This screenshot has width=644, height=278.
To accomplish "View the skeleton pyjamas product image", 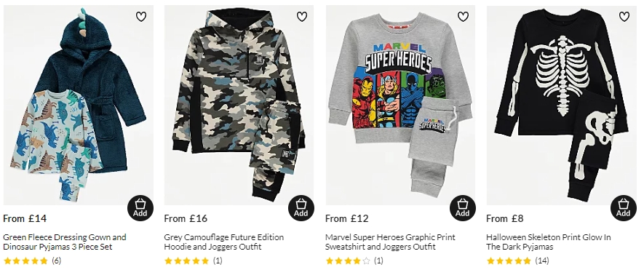I will (x=562, y=105).
